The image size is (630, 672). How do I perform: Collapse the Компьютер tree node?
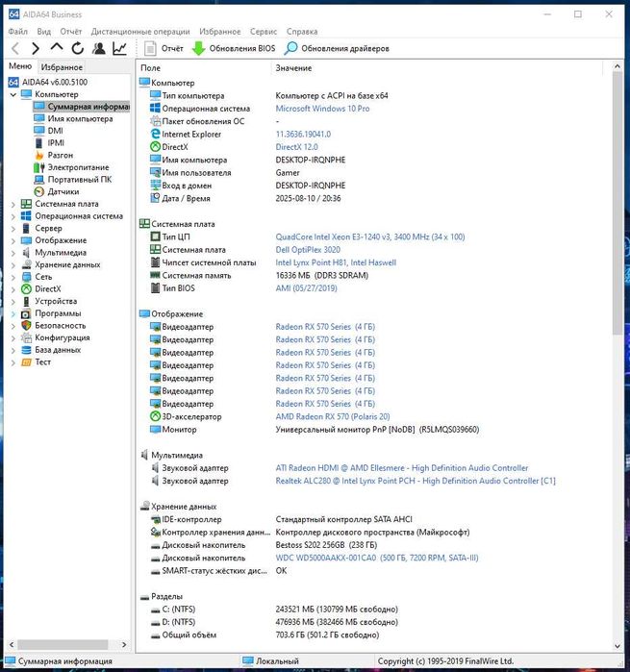tap(13, 94)
